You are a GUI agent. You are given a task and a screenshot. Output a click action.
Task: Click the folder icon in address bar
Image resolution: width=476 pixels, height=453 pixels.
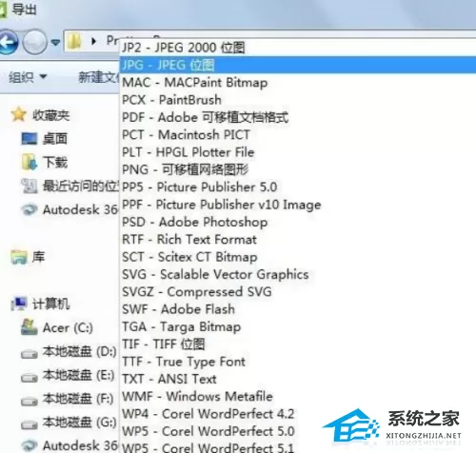pyautogui.click(x=74, y=41)
